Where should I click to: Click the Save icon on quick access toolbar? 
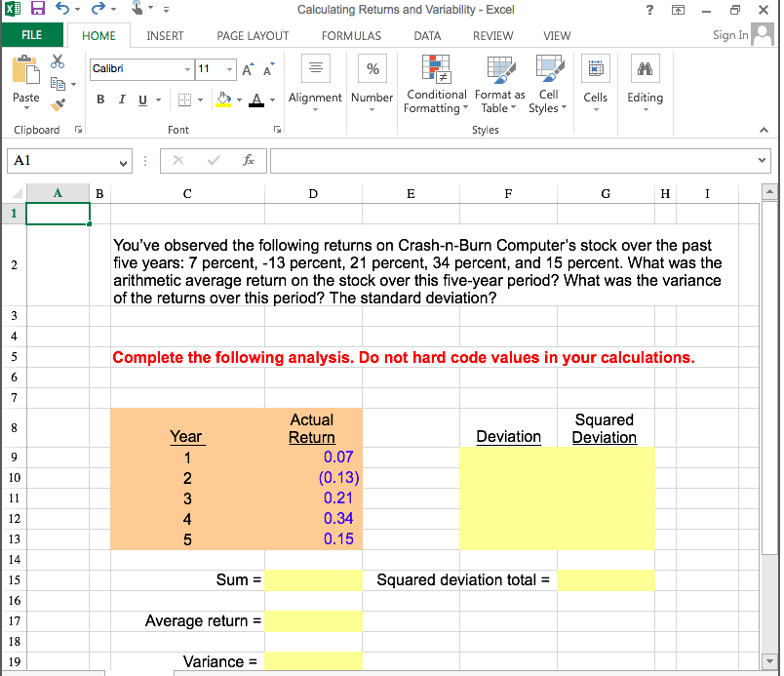coord(36,9)
